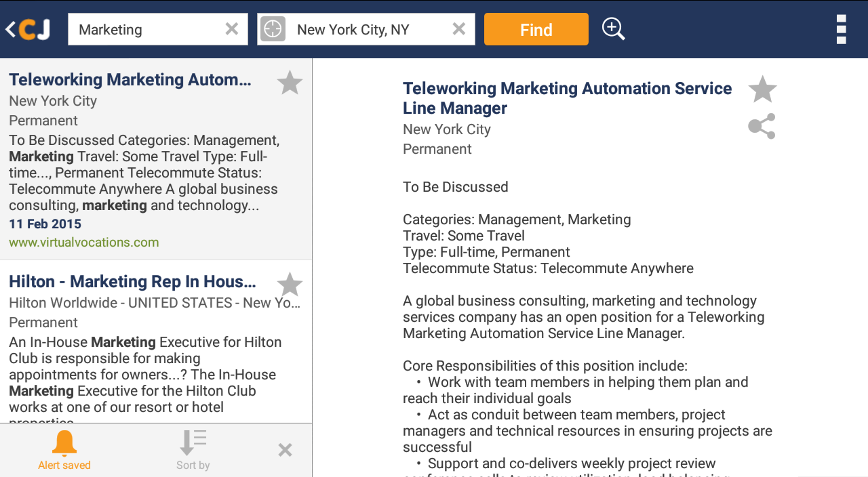Star the job in the detail pane
This screenshot has width=868, height=477.
click(762, 88)
